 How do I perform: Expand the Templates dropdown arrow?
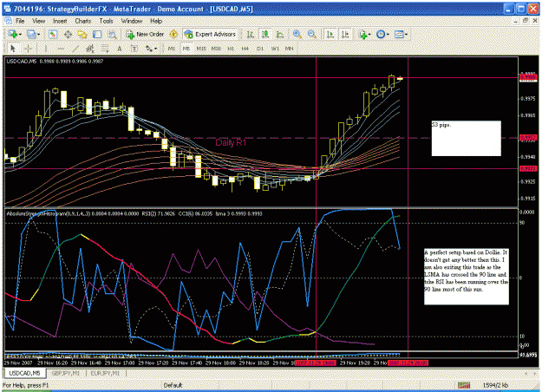pyautogui.click(x=406, y=34)
